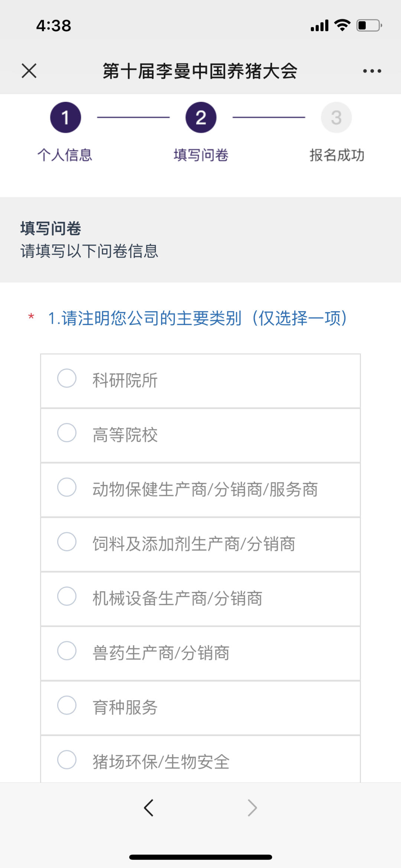Go to step 1 circle
This screenshot has width=401, height=868.
[65, 117]
